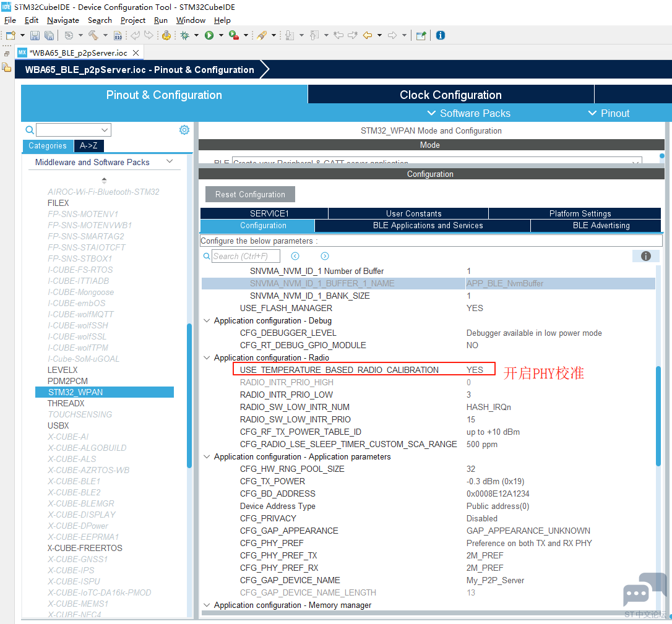Screen dimensions: 672x624
Task: Switch to Clock Configuration tab
Action: [x=450, y=95]
